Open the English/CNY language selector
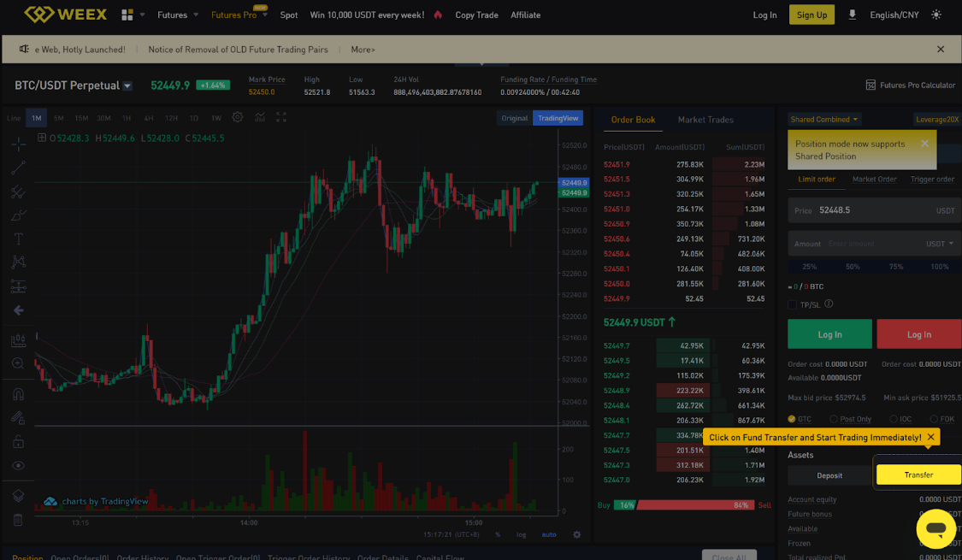The width and height of the screenshot is (962, 560). pyautogui.click(x=894, y=15)
